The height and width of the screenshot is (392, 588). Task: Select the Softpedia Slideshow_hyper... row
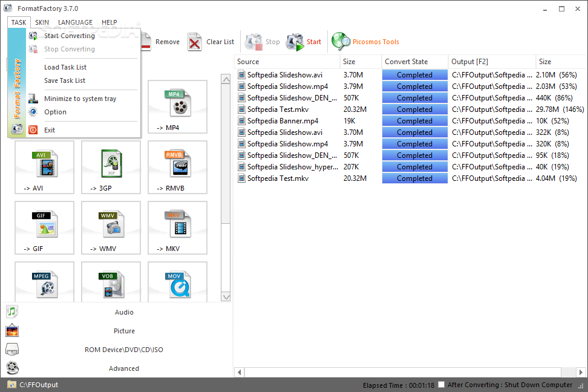[x=410, y=167]
